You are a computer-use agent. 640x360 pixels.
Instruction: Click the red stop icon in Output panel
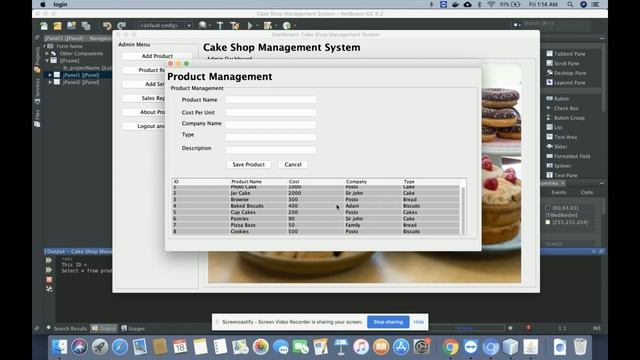click(49, 280)
